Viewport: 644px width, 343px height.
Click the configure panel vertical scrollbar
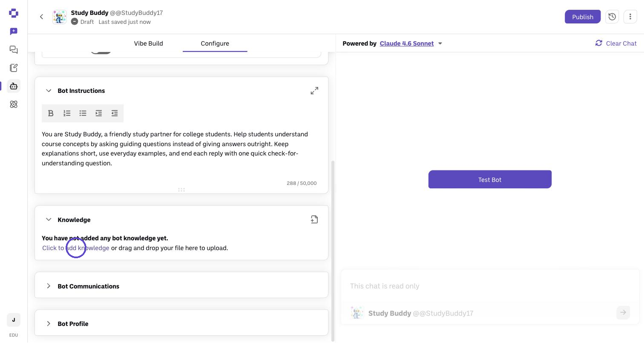coord(333,251)
